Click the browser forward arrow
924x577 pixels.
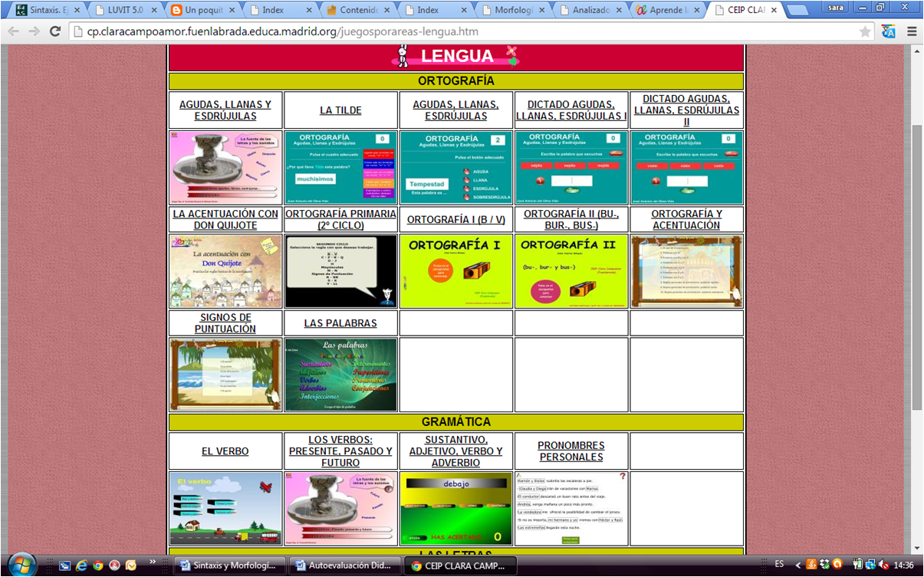34,31
